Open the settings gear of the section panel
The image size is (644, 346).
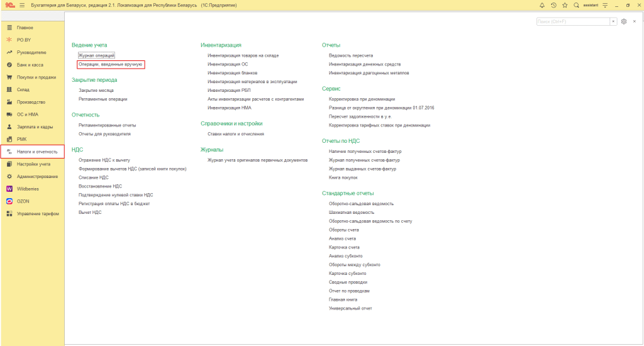[x=624, y=21]
